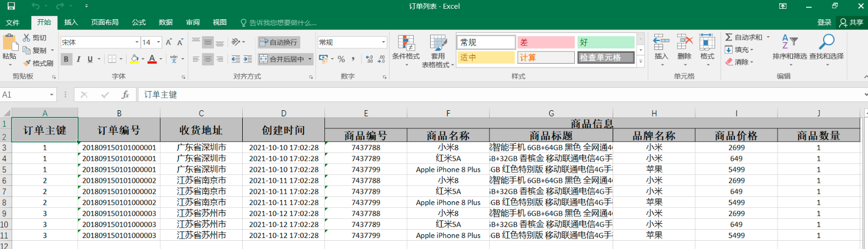Click the percent style icon
Screen dimensions: 868x249
341,59
